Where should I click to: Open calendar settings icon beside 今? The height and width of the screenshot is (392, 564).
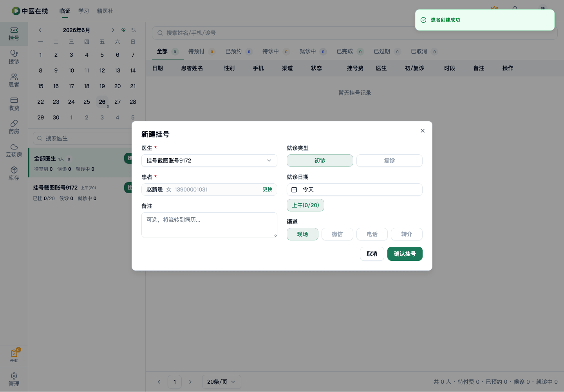point(134,30)
